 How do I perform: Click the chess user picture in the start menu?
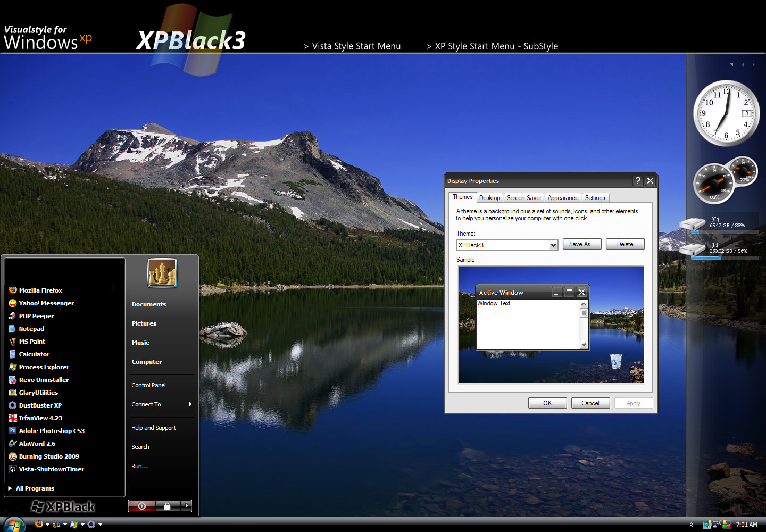(x=162, y=273)
